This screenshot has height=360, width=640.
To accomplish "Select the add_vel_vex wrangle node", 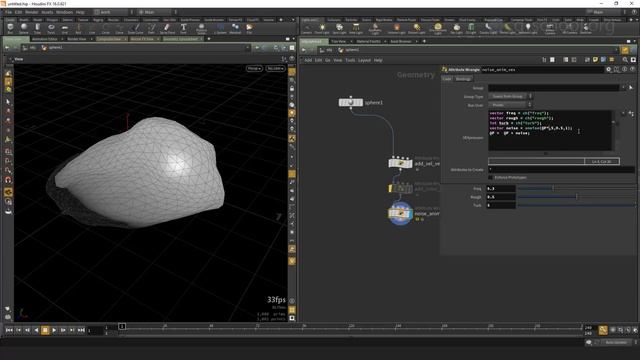I will pyautogui.click(x=400, y=163).
